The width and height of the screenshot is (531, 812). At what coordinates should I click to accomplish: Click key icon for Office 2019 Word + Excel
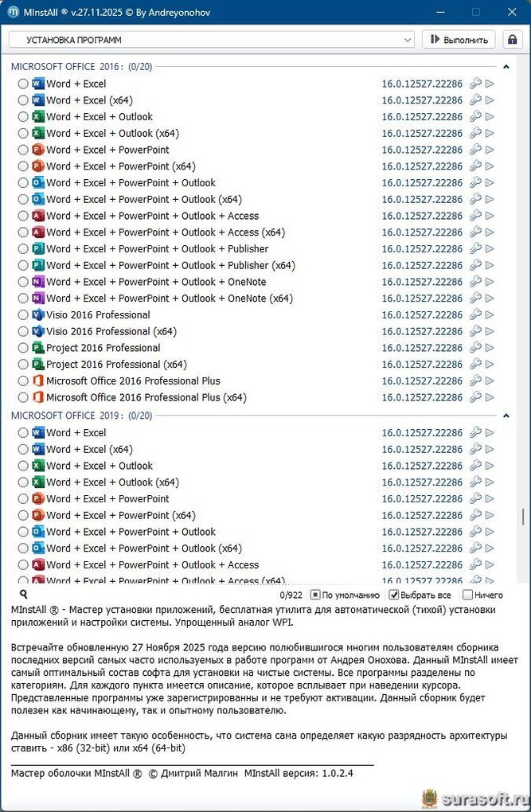click(x=475, y=433)
